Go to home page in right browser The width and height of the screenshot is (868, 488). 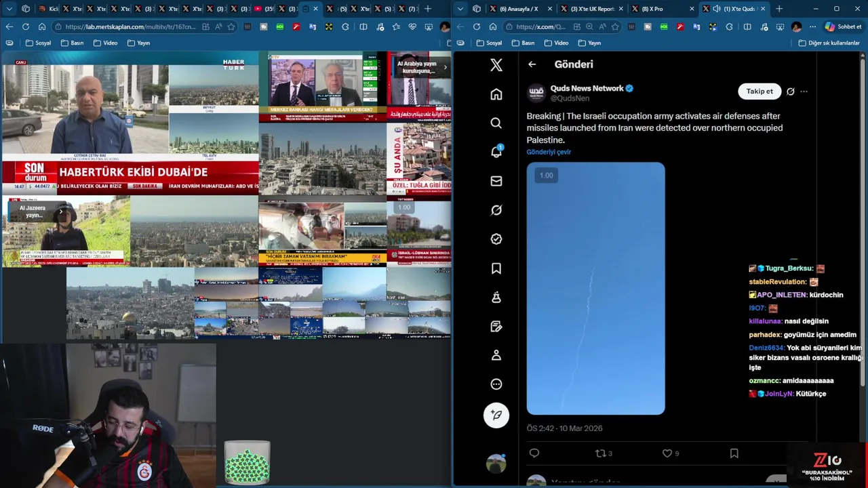click(x=493, y=26)
